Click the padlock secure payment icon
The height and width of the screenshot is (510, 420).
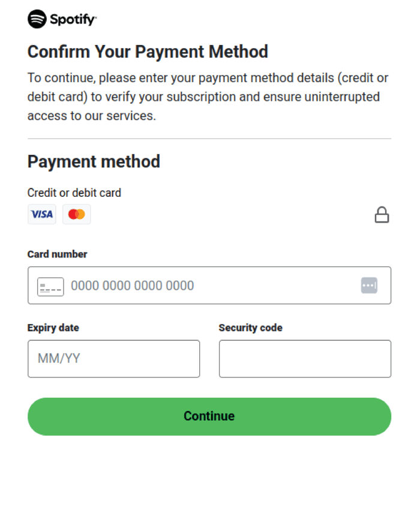click(x=382, y=214)
